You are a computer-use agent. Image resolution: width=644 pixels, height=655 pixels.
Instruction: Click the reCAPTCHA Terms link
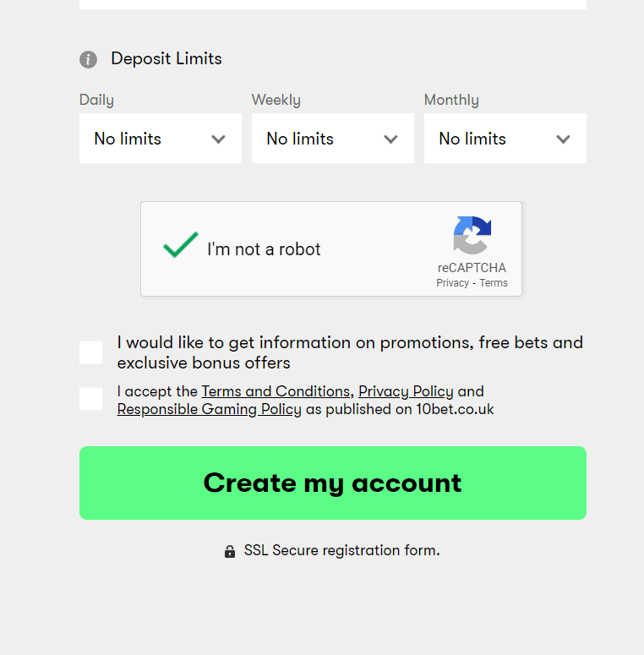(x=494, y=283)
